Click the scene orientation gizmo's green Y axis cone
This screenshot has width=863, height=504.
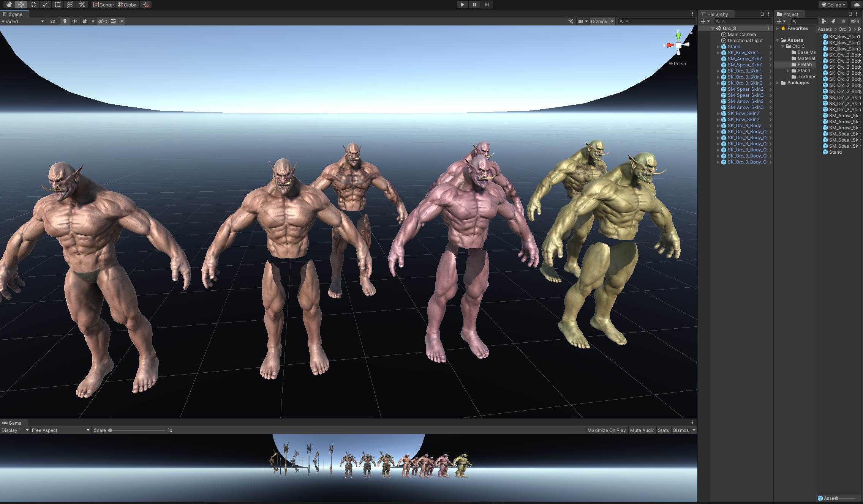point(678,36)
